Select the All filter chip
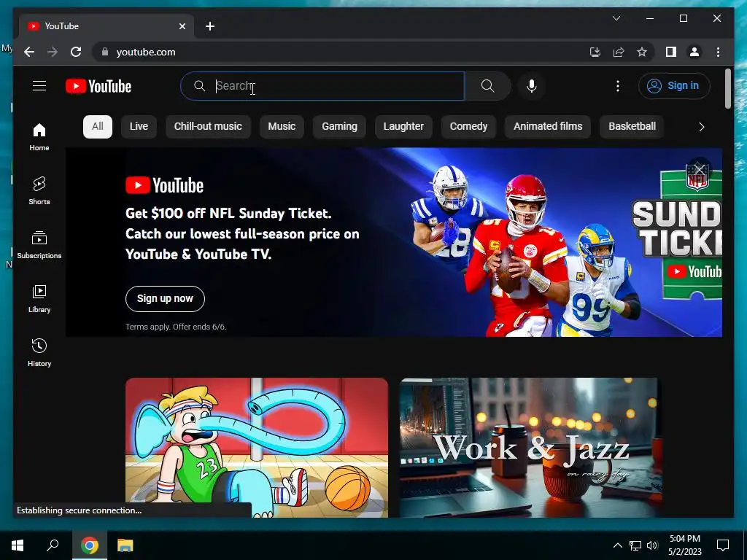The width and height of the screenshot is (747, 560). (98, 127)
